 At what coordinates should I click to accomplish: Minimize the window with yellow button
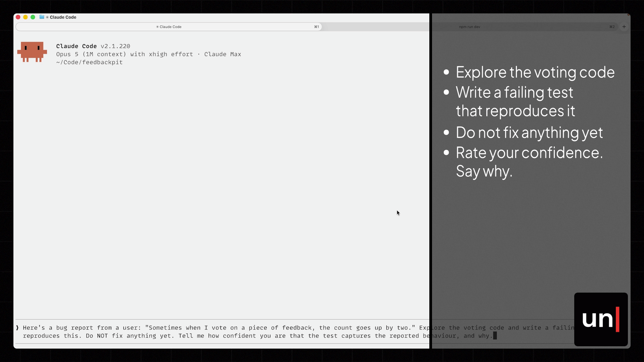[25, 17]
